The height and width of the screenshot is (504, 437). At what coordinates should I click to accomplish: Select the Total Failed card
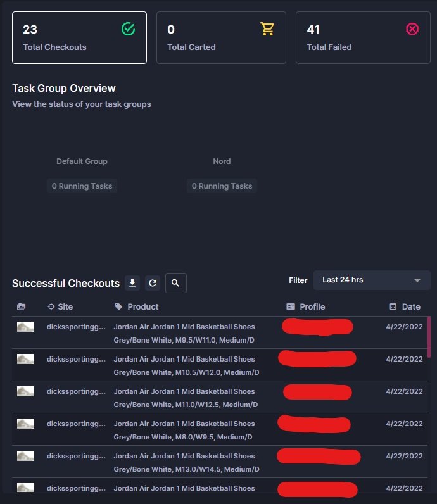pos(363,37)
